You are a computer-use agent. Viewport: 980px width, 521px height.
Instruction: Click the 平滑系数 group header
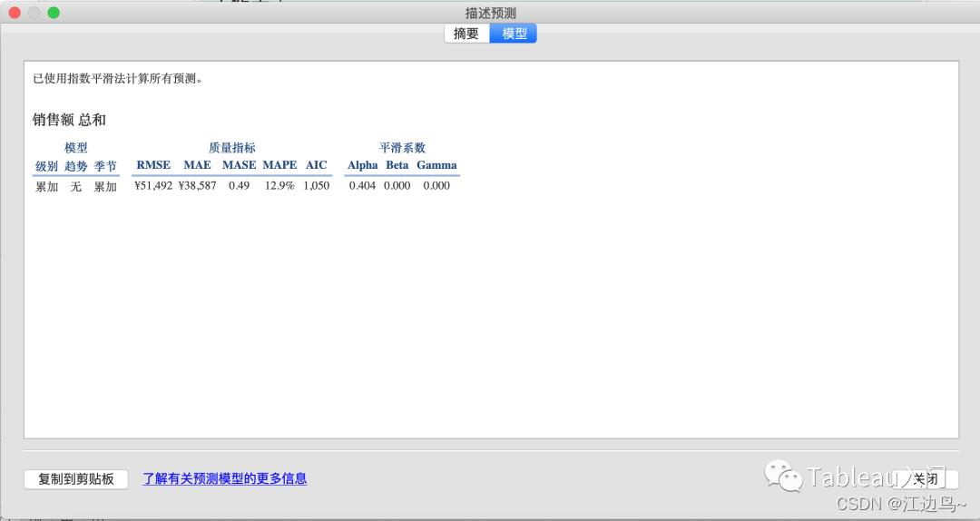click(402, 148)
